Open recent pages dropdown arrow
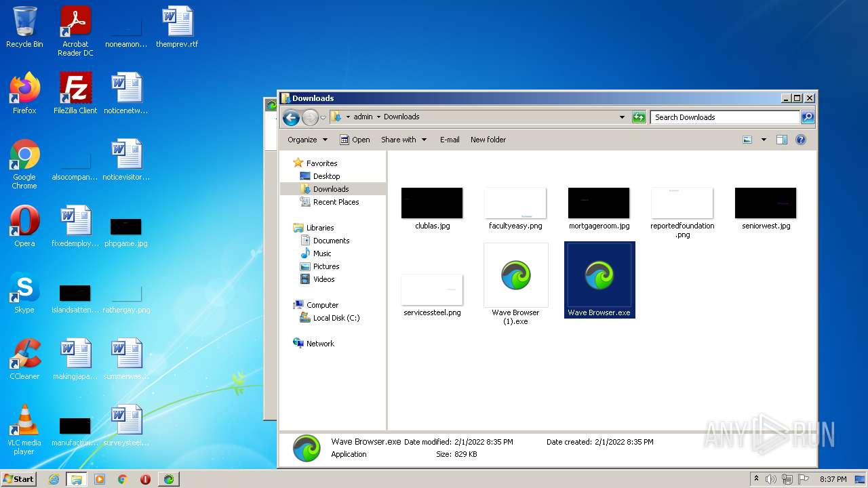This screenshot has height=488, width=868. (323, 117)
